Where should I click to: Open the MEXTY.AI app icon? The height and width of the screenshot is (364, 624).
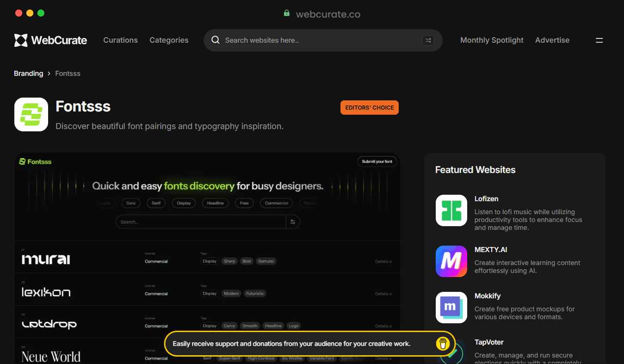[451, 261]
